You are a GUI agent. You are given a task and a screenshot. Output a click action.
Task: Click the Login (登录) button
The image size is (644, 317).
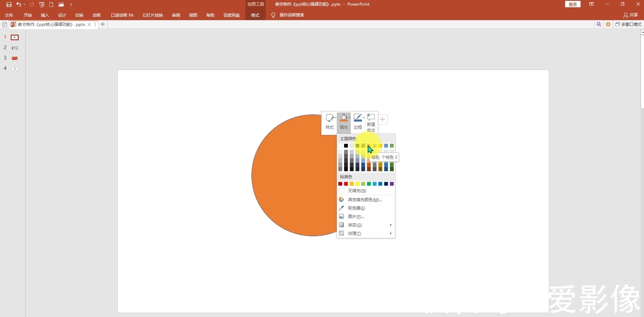click(573, 4)
